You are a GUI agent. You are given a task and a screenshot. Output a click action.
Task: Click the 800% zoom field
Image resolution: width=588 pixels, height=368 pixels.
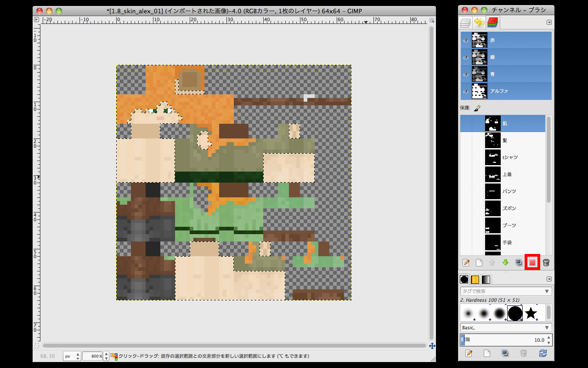pos(93,356)
